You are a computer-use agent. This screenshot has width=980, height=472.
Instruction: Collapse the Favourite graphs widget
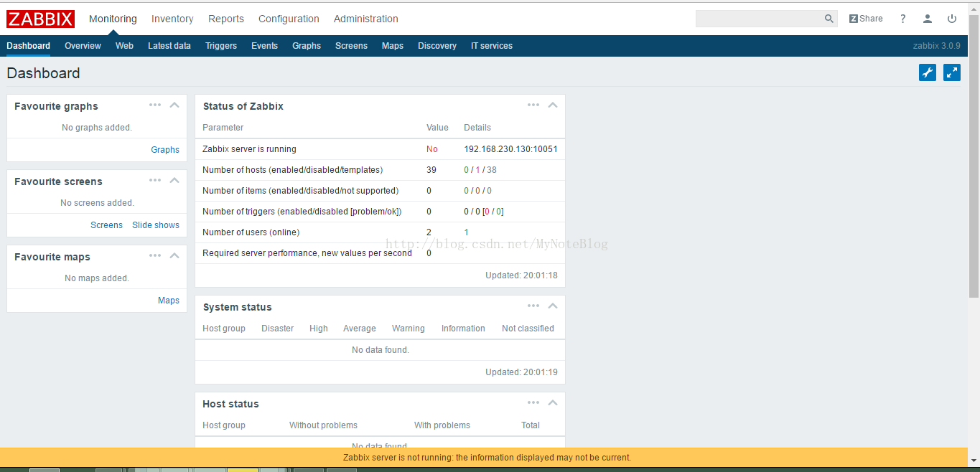pos(174,105)
